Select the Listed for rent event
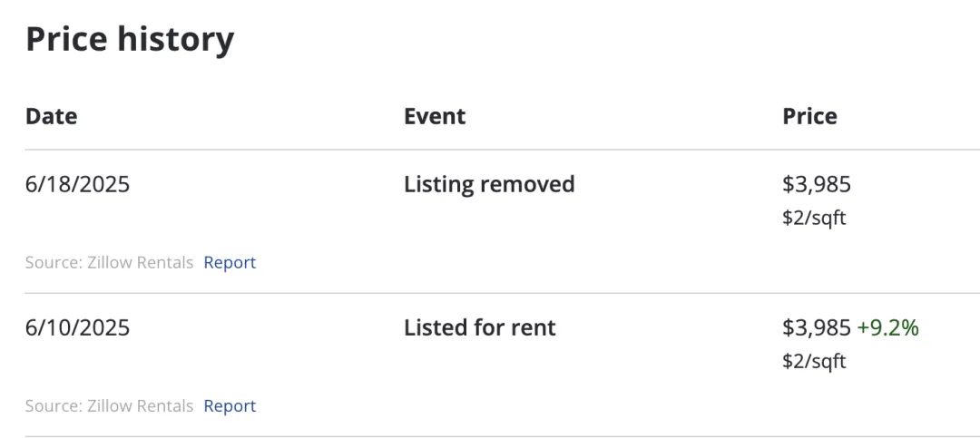The height and width of the screenshot is (438, 980). click(479, 327)
